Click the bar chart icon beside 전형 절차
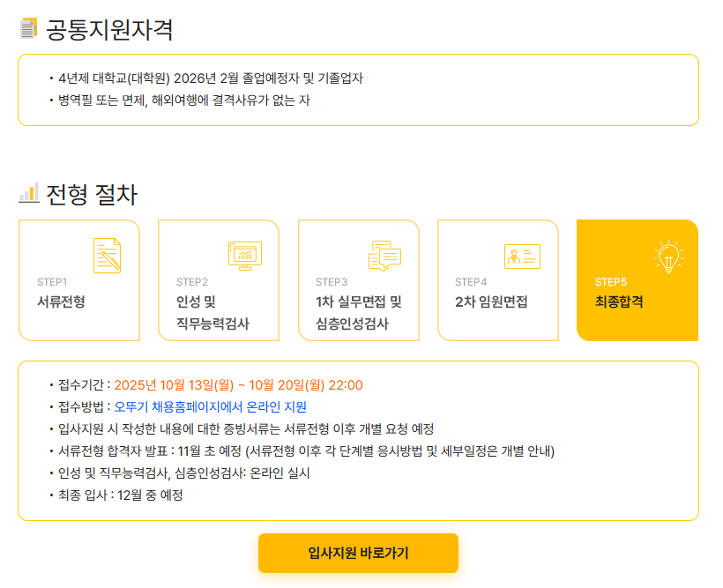 pyautogui.click(x=28, y=193)
